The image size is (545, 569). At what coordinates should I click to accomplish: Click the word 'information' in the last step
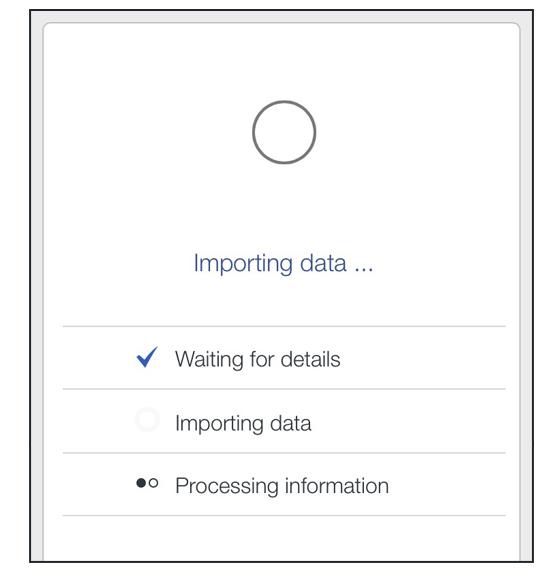[337, 486]
